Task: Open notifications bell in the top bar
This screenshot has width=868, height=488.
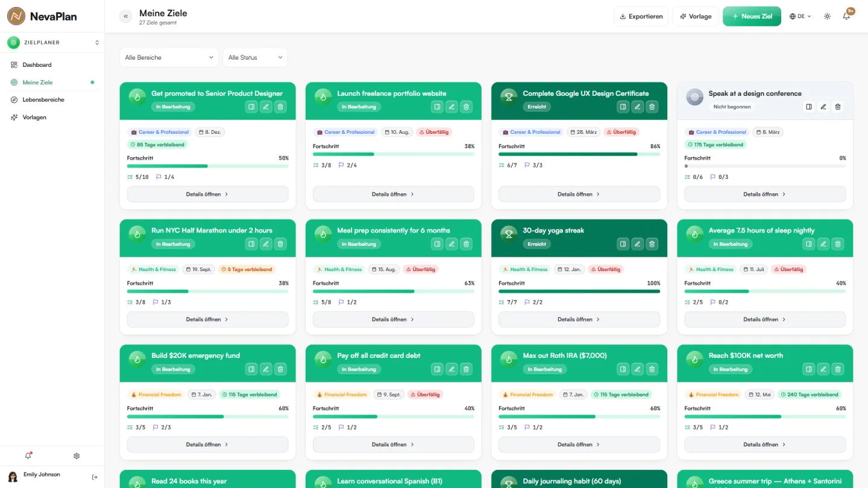Action: tap(846, 16)
